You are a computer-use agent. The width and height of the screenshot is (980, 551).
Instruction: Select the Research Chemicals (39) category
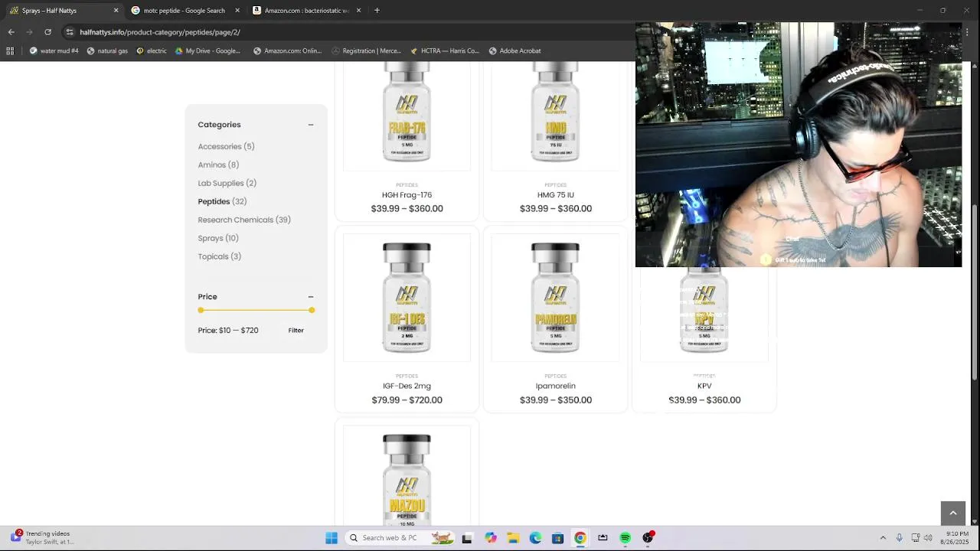244,220
